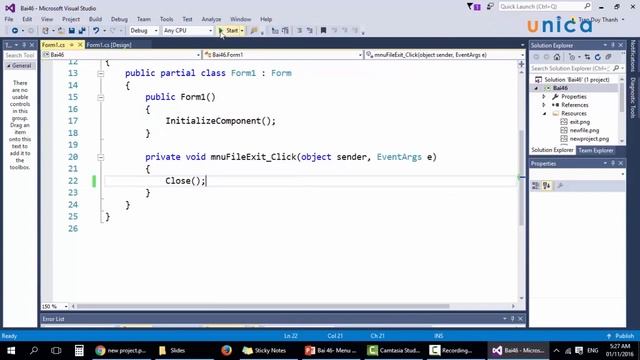Collapse the Resources folder node
The image size is (640, 360).
[544, 113]
